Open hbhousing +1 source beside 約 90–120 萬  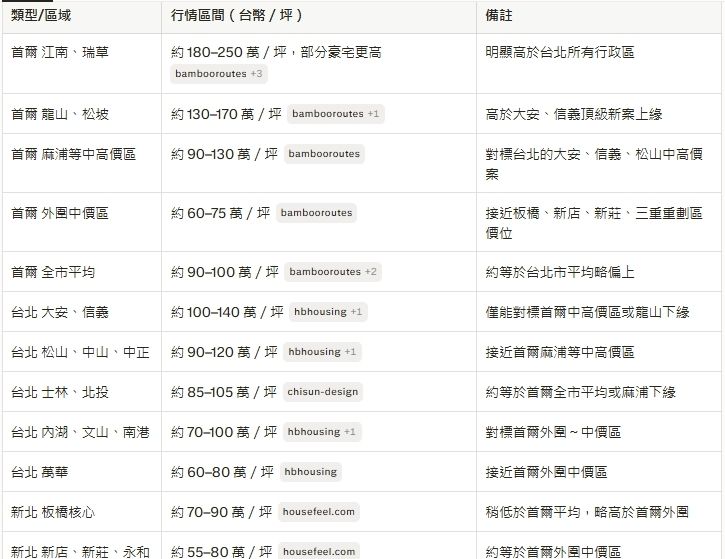(x=322, y=352)
